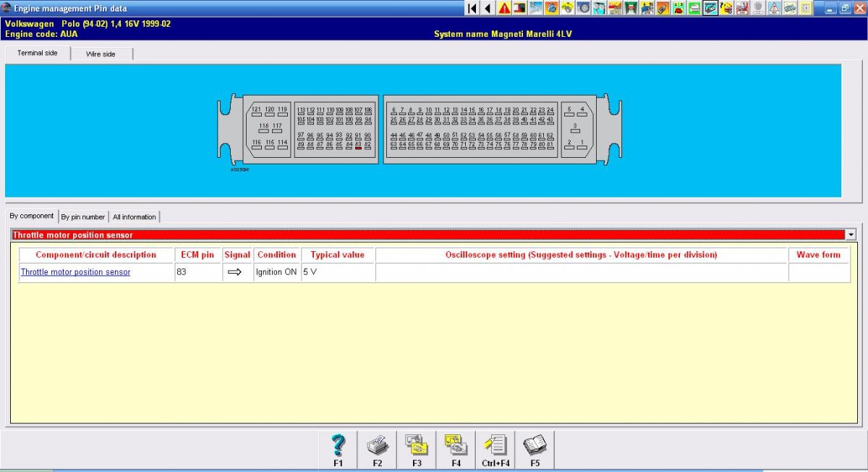Click the Oscilloscope setting column header
Viewport: 868px width, 472px height.
tap(582, 255)
